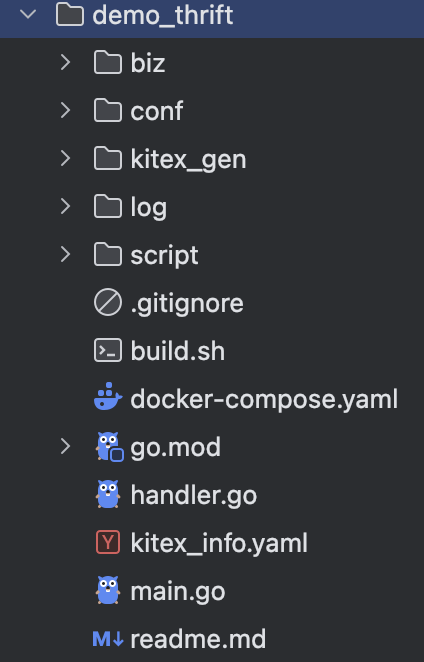Expand the go.mod node arrow
The height and width of the screenshot is (662, 424).
(x=65, y=446)
